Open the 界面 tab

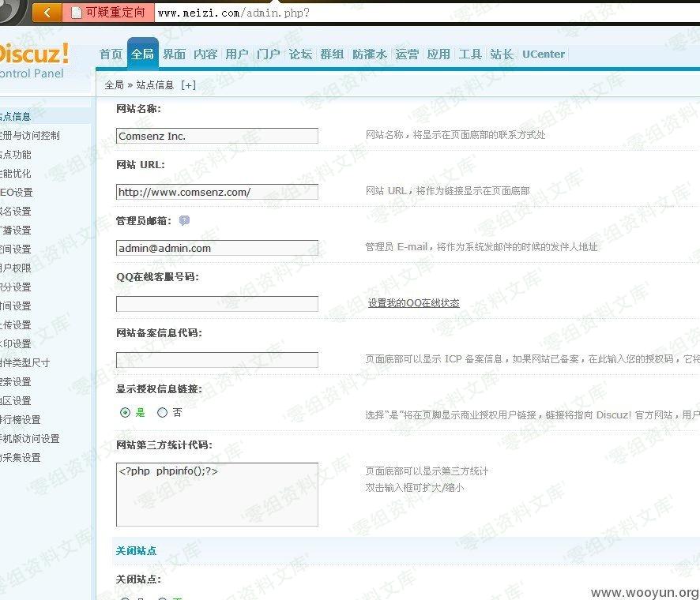point(174,54)
